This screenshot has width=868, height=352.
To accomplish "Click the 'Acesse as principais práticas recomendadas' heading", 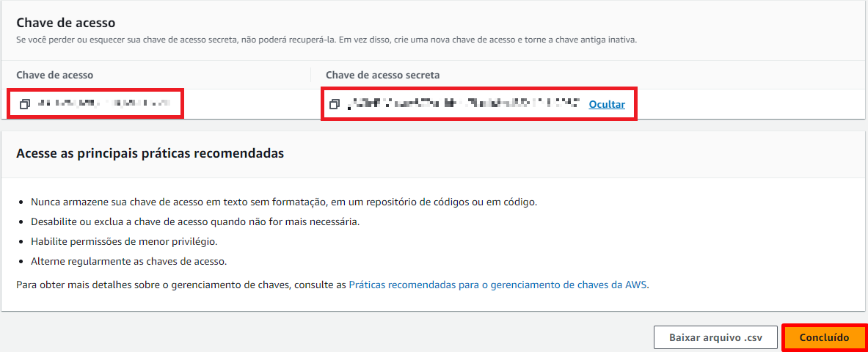I will pyautogui.click(x=150, y=154).
